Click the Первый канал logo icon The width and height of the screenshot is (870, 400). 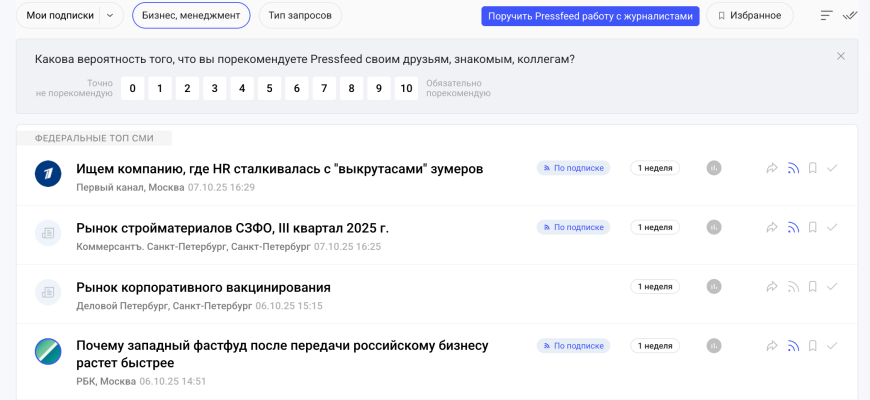[x=48, y=173]
